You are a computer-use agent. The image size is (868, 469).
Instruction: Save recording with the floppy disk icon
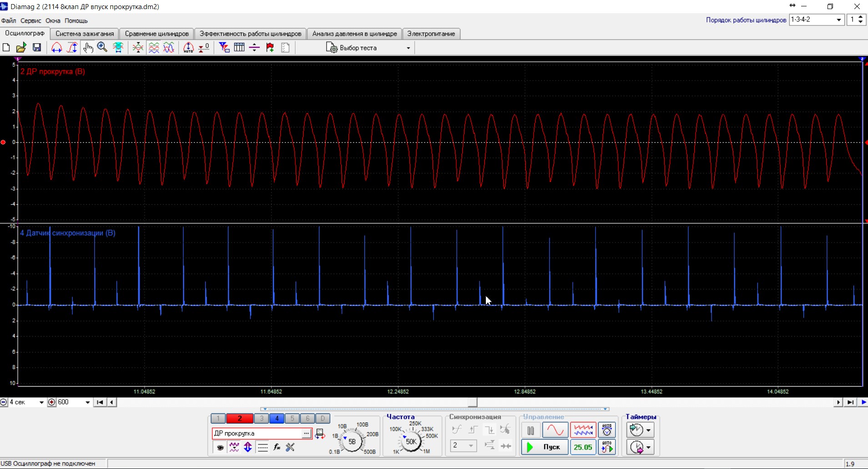37,48
